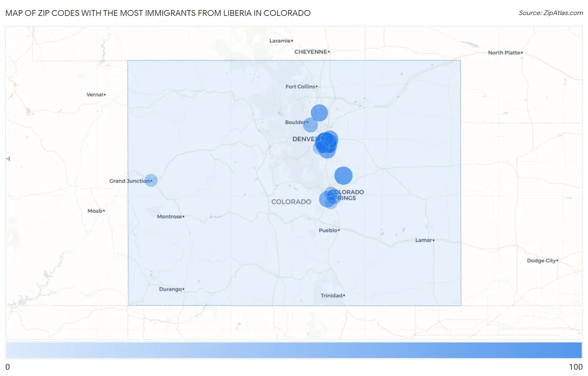Click the color gradient legend bar
The width and height of the screenshot is (588, 376).
(x=294, y=350)
